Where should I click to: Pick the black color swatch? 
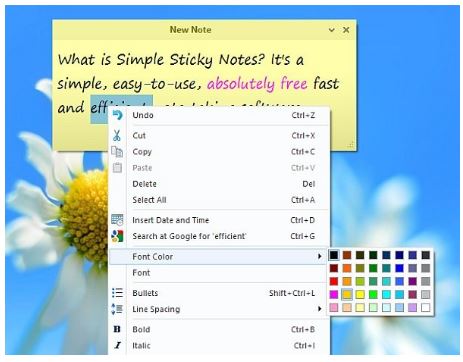coord(334,255)
